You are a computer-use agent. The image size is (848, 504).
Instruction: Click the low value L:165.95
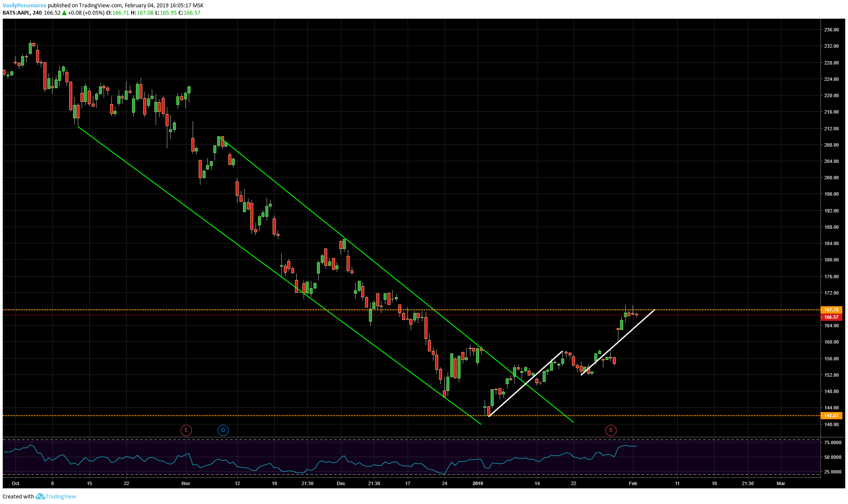(x=166, y=13)
